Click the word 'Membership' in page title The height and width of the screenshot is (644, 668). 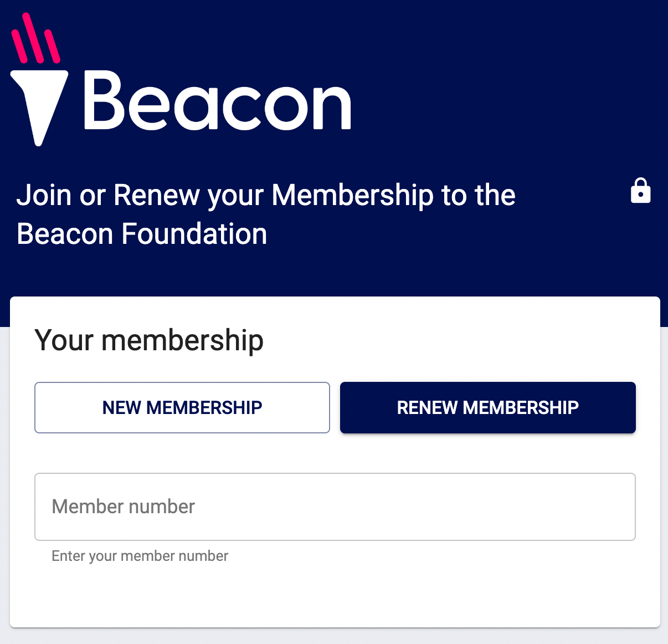[352, 195]
